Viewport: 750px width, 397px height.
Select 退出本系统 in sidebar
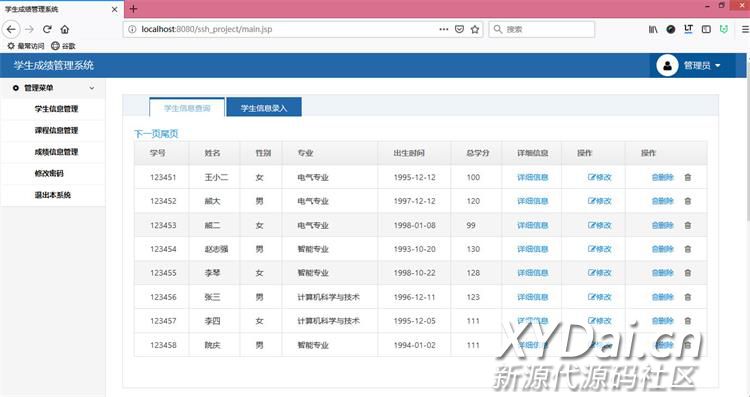point(53,195)
